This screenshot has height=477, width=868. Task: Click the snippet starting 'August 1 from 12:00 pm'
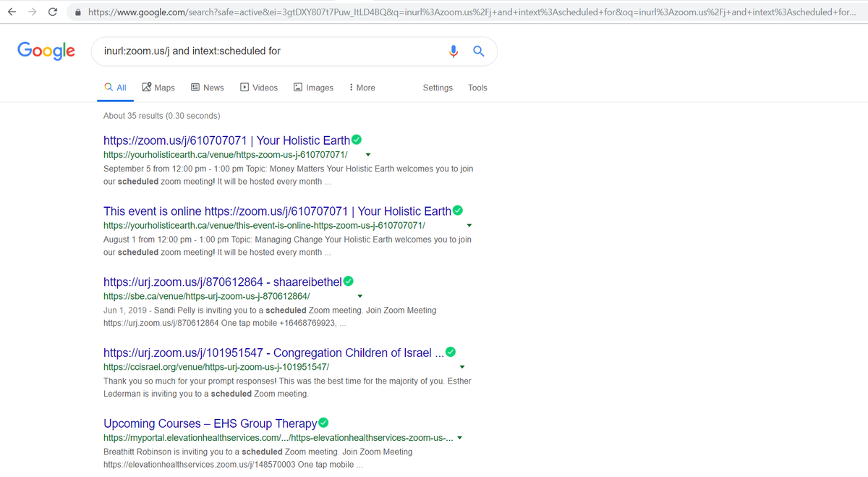pos(288,245)
